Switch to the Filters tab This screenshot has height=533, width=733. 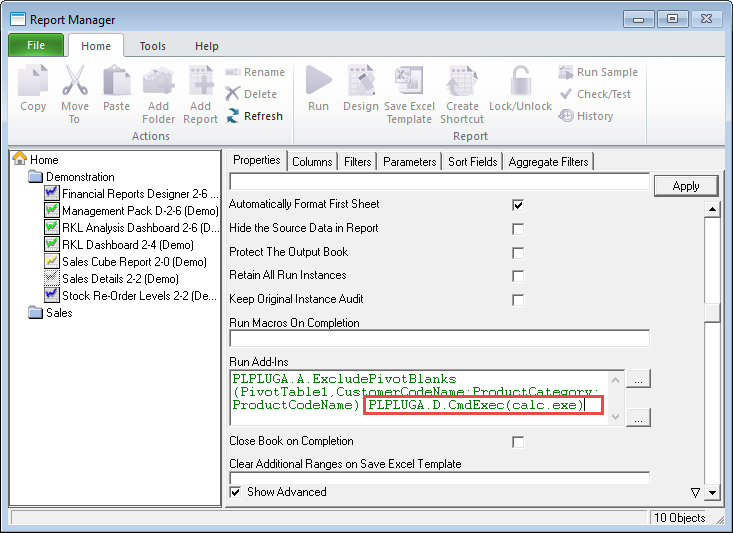tap(358, 162)
